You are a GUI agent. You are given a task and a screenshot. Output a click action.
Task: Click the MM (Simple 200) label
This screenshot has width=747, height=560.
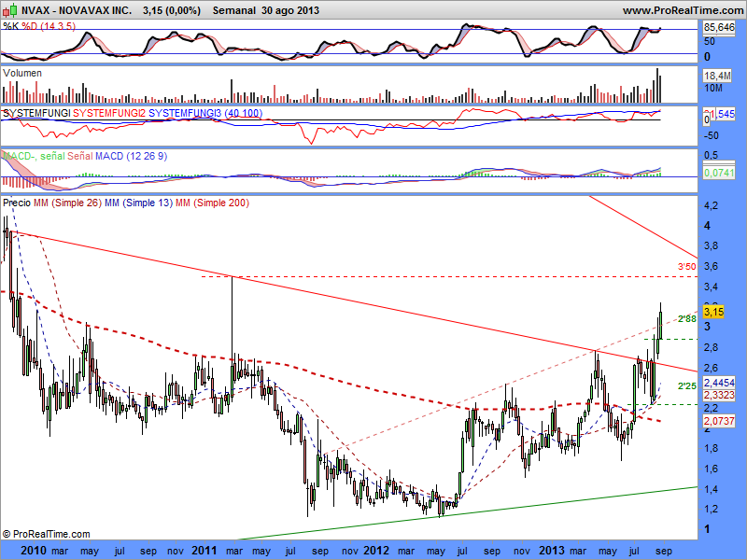213,203
